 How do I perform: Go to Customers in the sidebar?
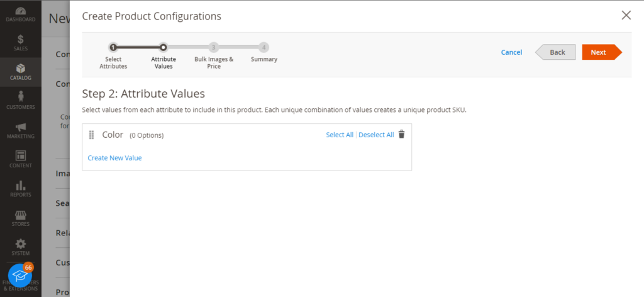[x=21, y=101]
